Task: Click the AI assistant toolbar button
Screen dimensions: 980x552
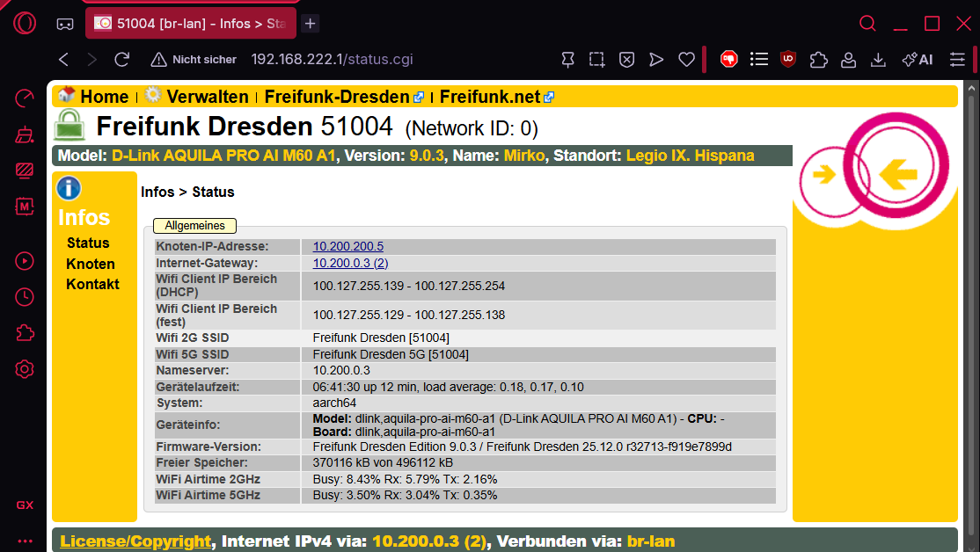Action: (x=918, y=59)
